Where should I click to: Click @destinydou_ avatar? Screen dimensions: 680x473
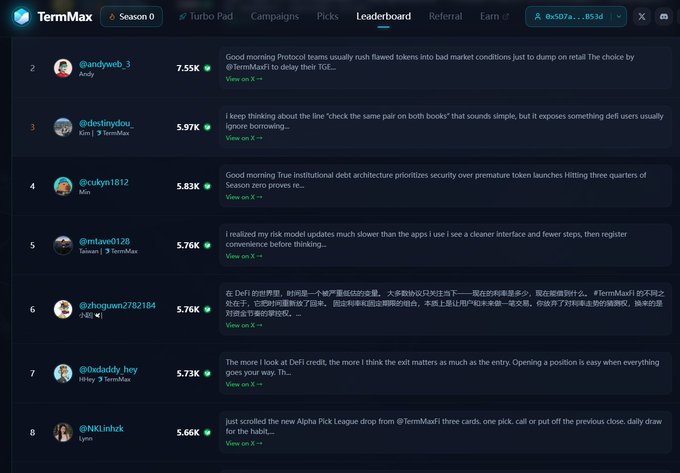click(x=63, y=127)
